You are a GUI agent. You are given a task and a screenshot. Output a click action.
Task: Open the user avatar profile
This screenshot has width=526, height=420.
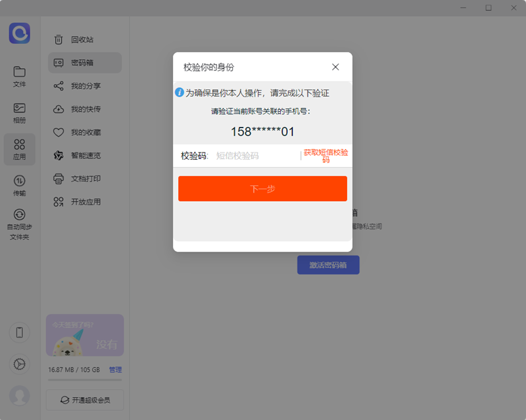point(19,396)
